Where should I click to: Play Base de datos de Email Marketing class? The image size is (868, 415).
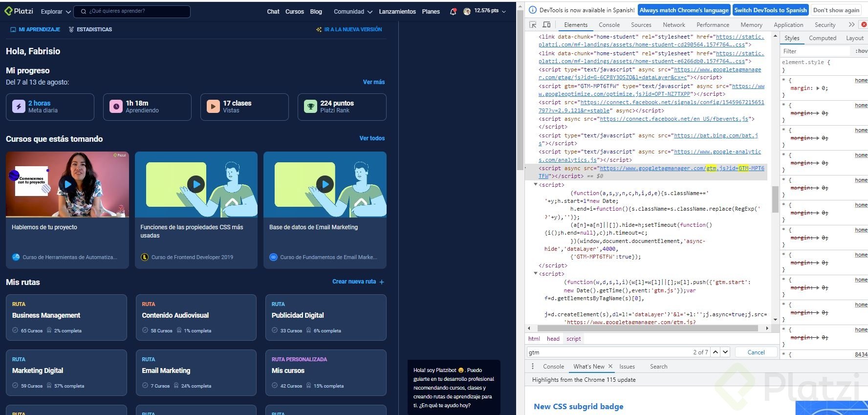[x=325, y=184]
